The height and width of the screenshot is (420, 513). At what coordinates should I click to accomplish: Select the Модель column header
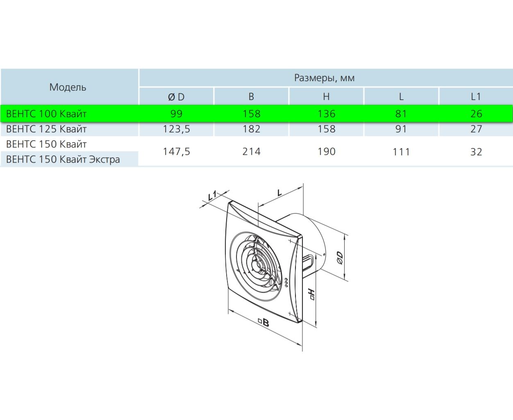(x=68, y=87)
